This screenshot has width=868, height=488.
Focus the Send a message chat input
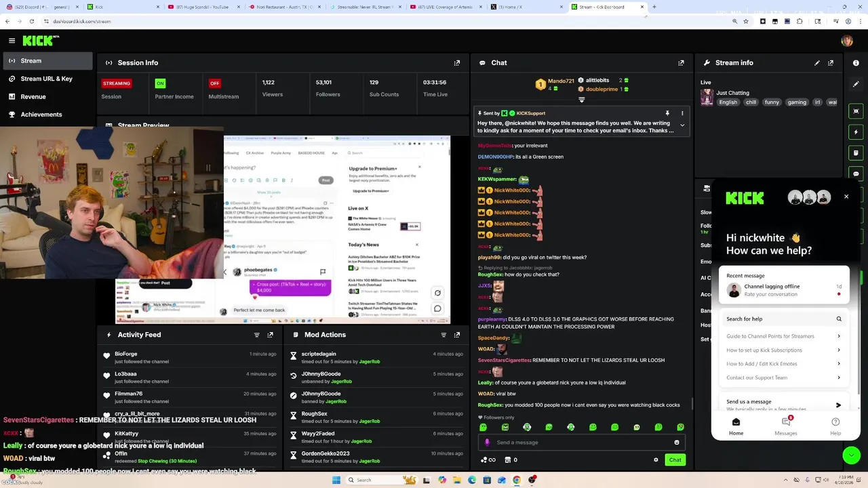click(x=582, y=443)
